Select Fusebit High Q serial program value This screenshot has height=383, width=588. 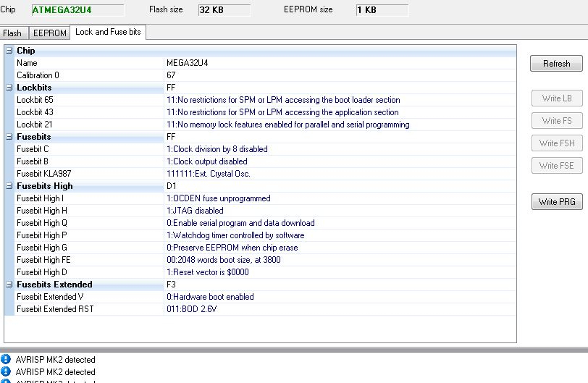(340, 223)
